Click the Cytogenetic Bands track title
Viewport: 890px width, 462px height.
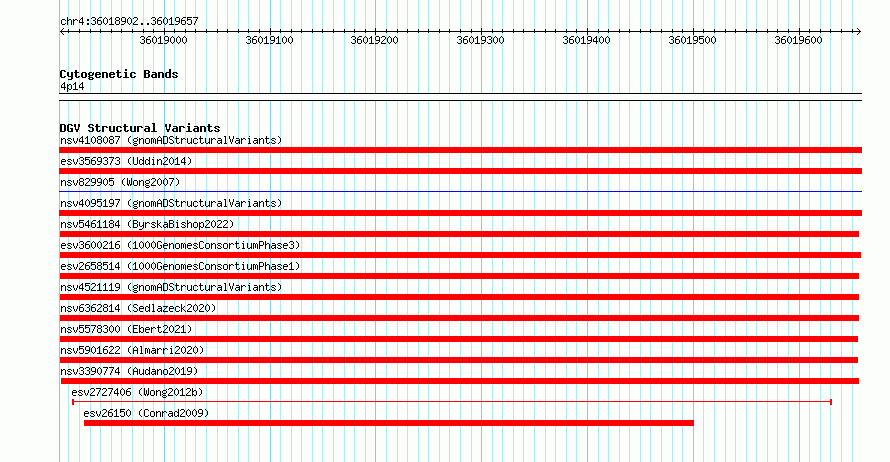[x=119, y=74]
